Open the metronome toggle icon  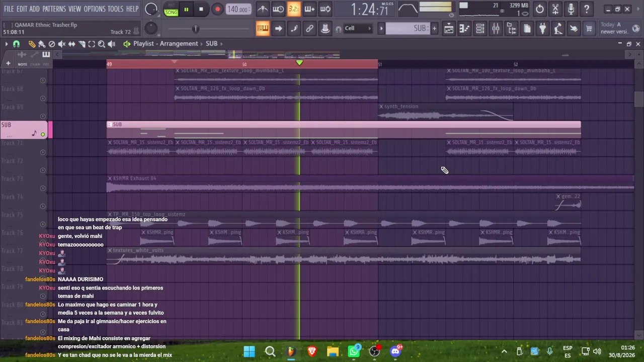[x=262, y=9]
